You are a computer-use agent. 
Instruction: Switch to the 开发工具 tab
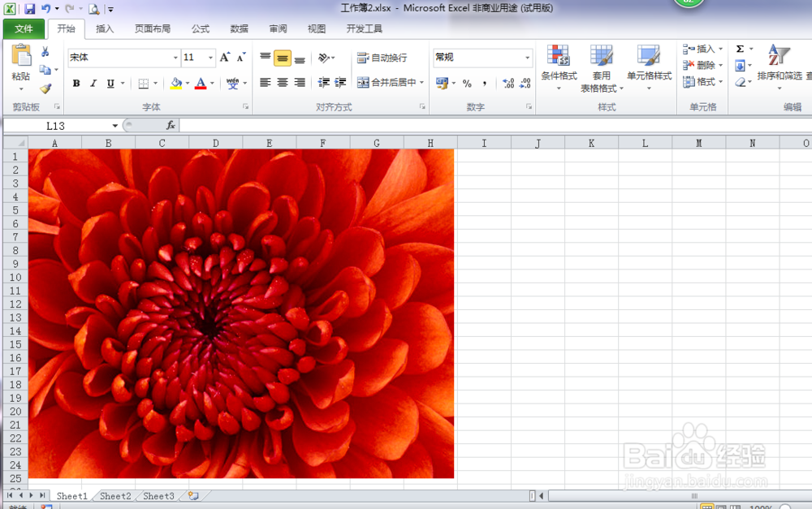coord(364,28)
